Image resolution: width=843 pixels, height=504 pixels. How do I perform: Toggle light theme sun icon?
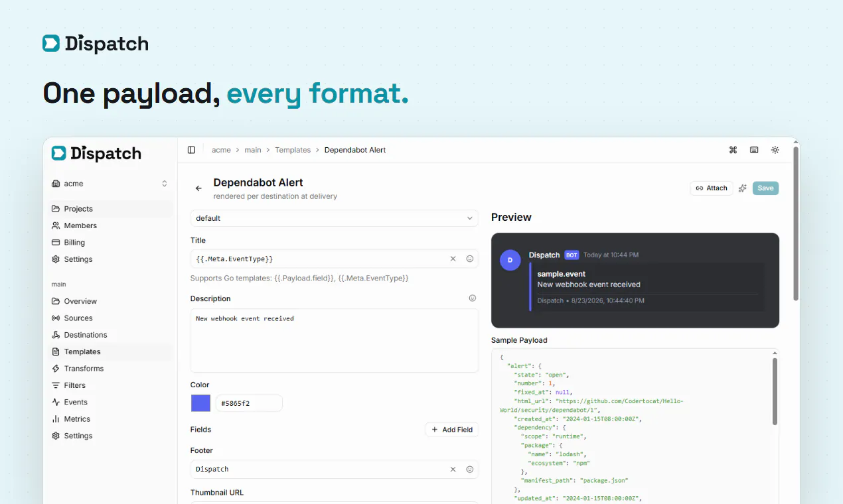[775, 150]
